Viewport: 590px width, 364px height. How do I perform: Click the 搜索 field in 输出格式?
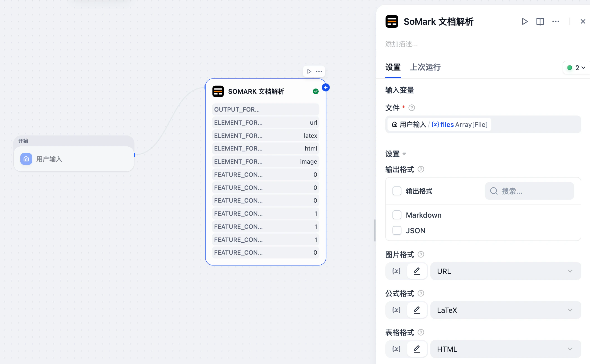[x=529, y=191]
